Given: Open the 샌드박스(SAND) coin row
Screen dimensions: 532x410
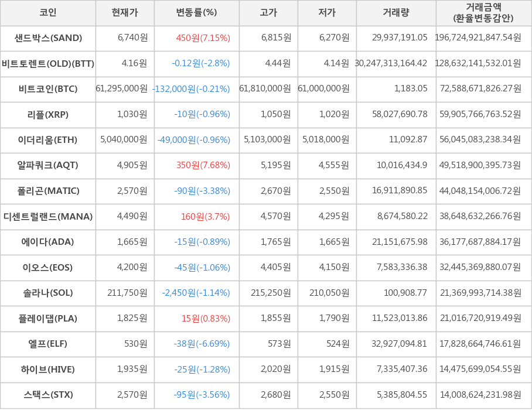Looking at the screenshot, I should pyautogui.click(x=48, y=38).
